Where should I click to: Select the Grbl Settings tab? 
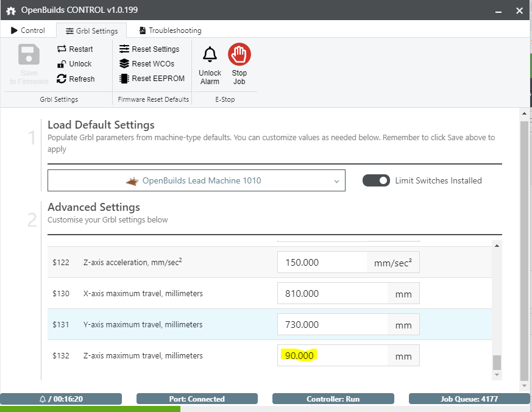click(x=91, y=30)
